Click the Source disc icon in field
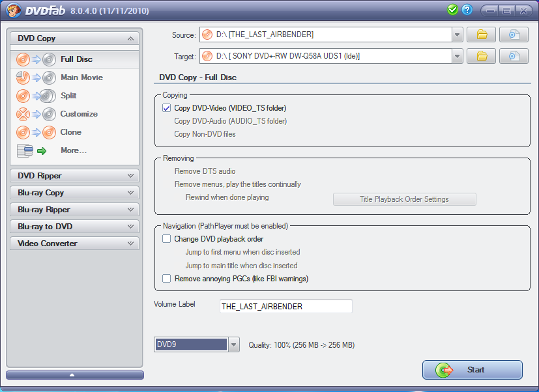Screen dimensions: 539x392 click(207, 35)
